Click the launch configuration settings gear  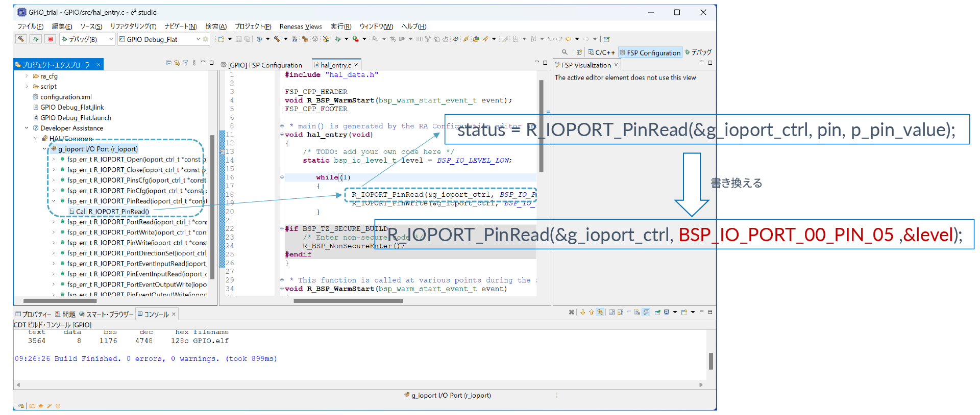click(x=206, y=39)
